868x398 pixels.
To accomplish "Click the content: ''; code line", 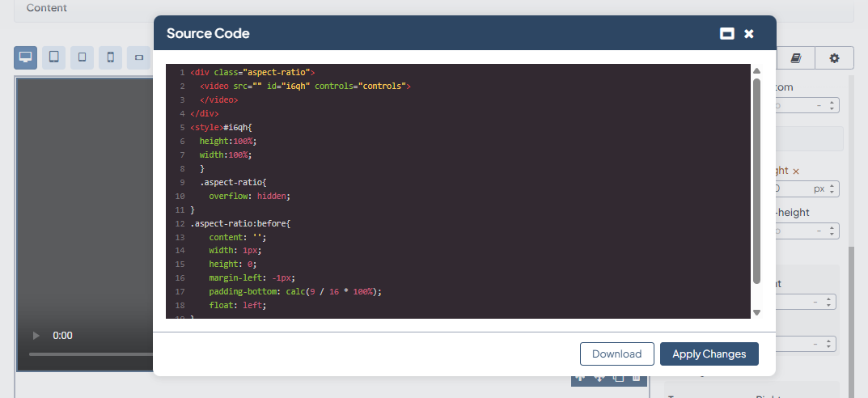I will pos(238,237).
